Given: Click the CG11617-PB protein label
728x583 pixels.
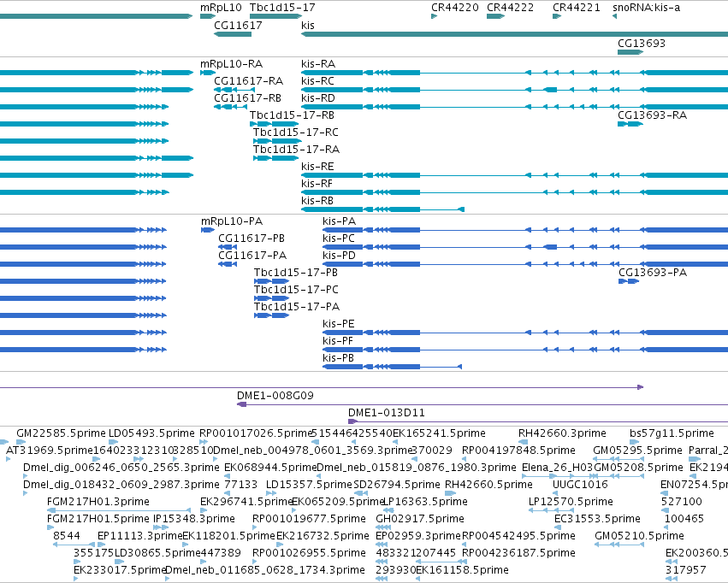Looking at the screenshot, I should click(252, 238).
